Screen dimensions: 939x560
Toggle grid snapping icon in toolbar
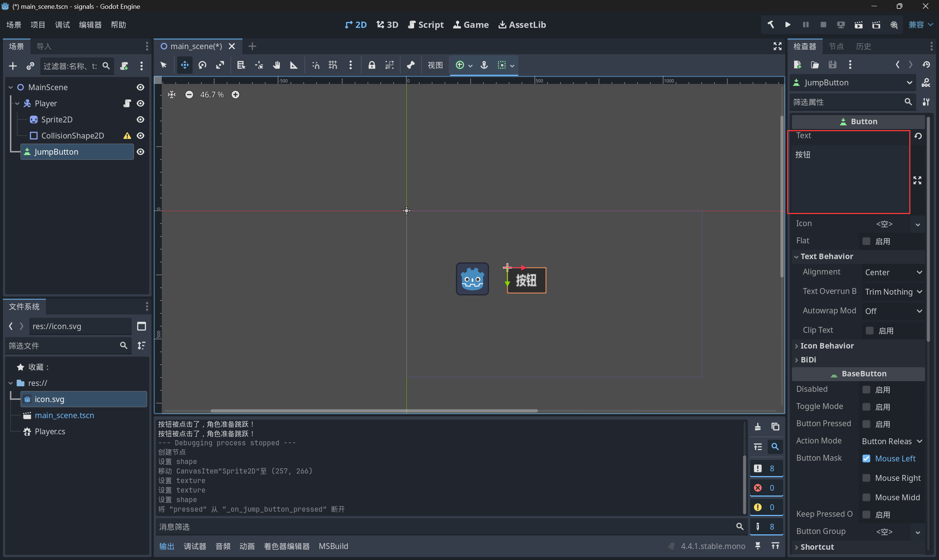point(333,65)
